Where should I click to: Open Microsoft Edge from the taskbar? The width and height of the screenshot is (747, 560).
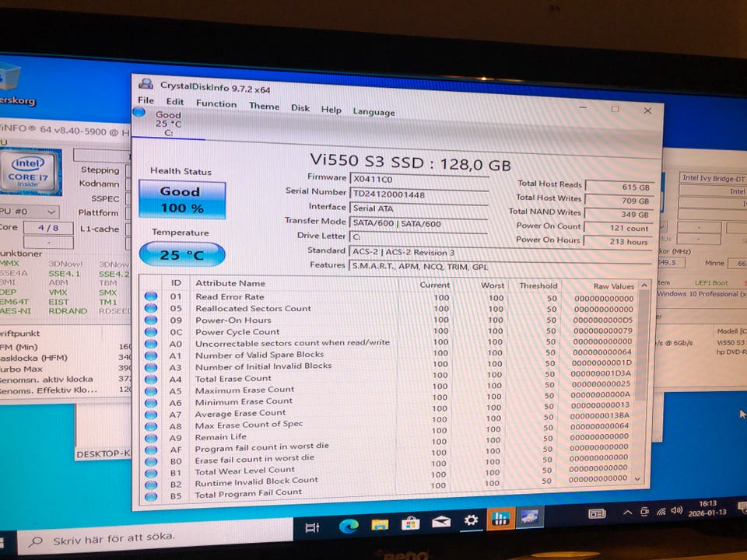349,526
